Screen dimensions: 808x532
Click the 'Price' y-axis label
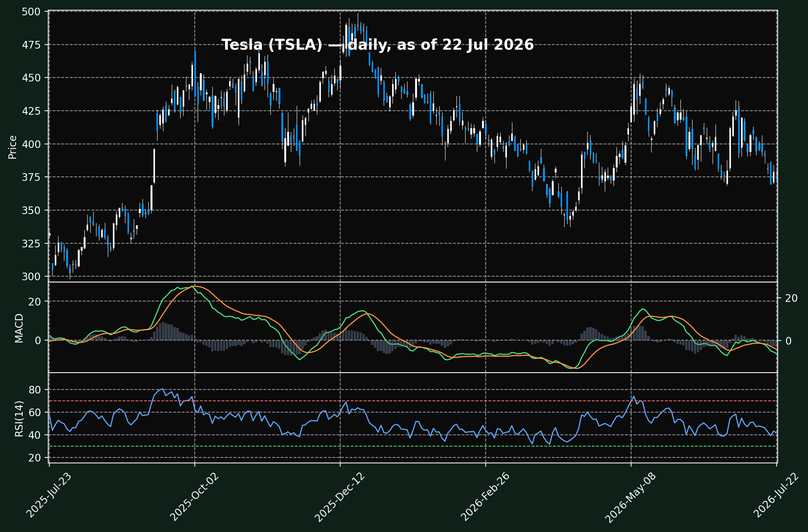pyautogui.click(x=13, y=147)
